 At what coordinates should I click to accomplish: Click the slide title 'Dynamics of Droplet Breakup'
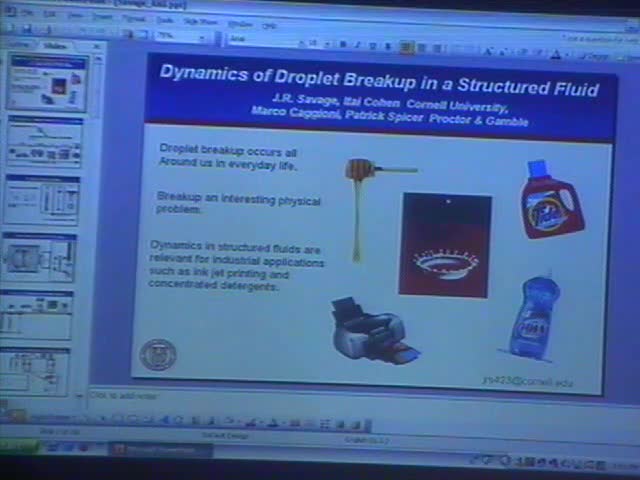point(379,80)
